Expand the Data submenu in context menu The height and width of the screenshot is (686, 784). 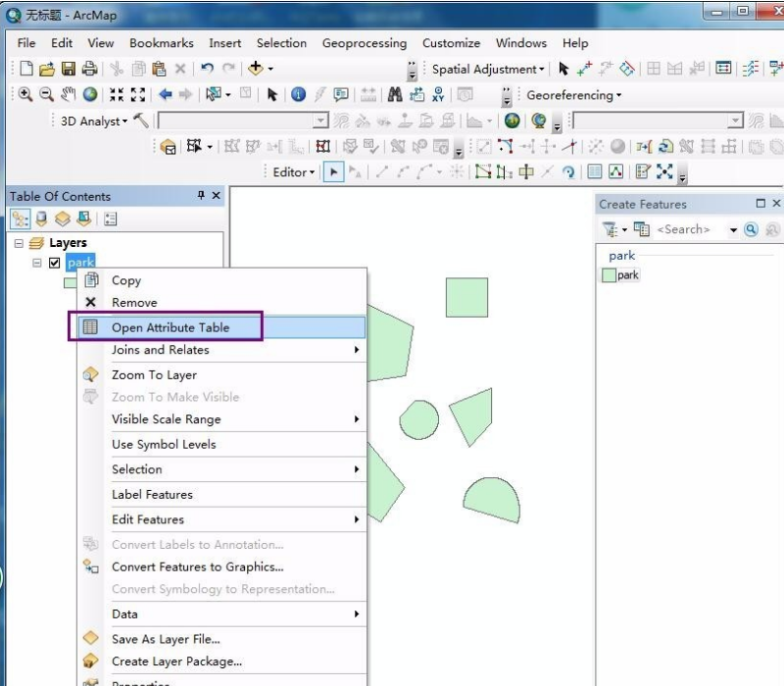point(221,614)
